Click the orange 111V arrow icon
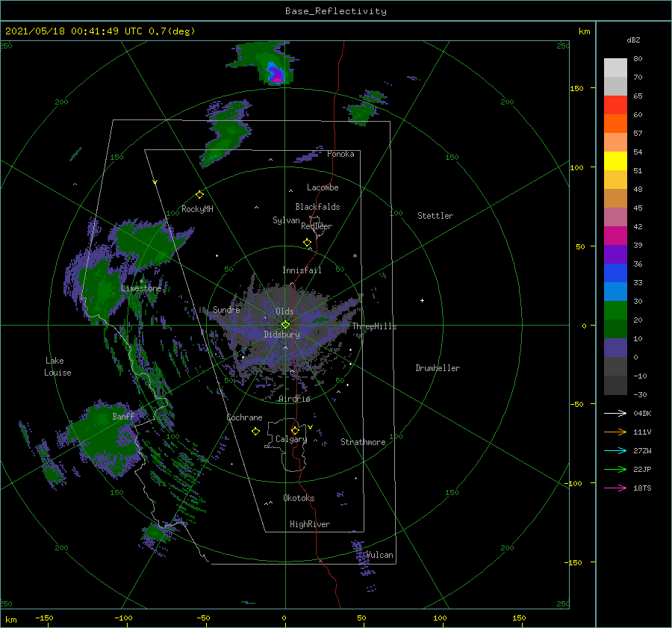The image size is (672, 628). 615,432
